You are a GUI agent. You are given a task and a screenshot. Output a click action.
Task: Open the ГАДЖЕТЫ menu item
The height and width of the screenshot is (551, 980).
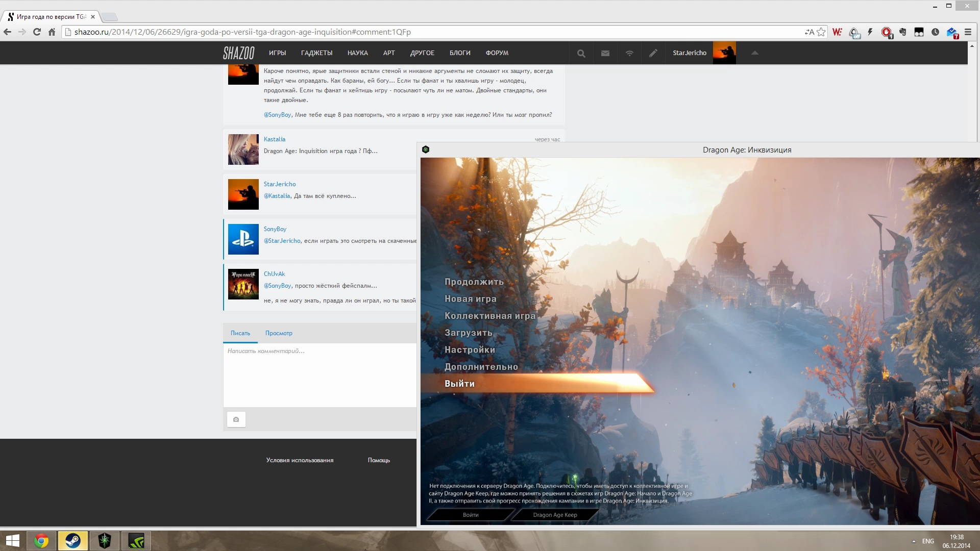point(316,53)
